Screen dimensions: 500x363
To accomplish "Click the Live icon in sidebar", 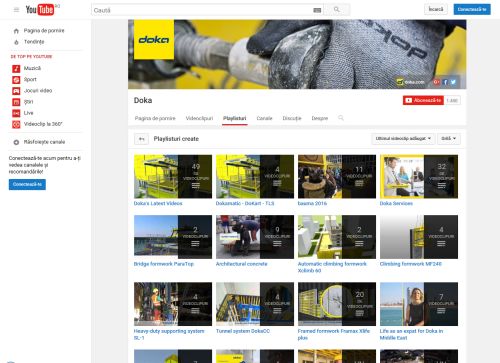I will [16, 113].
